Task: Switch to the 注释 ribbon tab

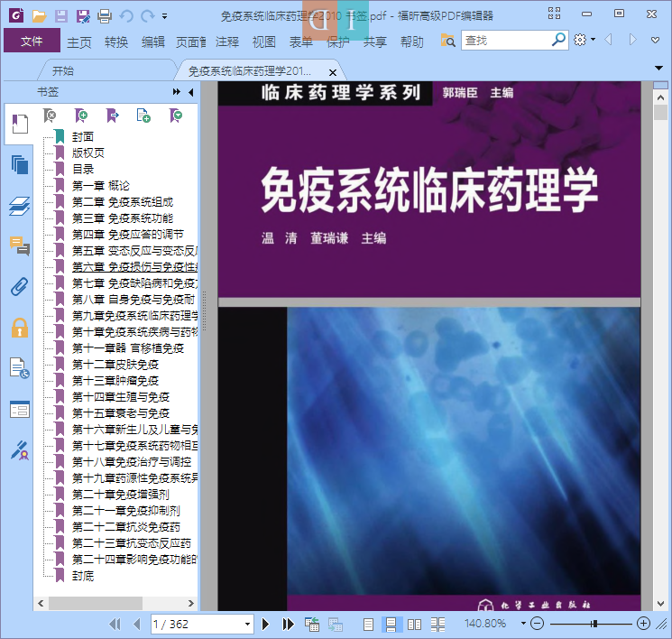Action: point(227,42)
